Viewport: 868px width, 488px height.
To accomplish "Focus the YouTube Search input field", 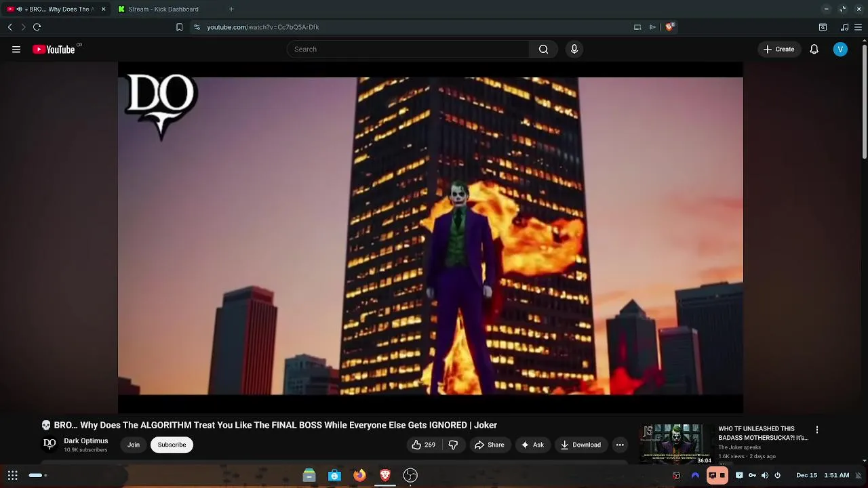I will pos(408,49).
